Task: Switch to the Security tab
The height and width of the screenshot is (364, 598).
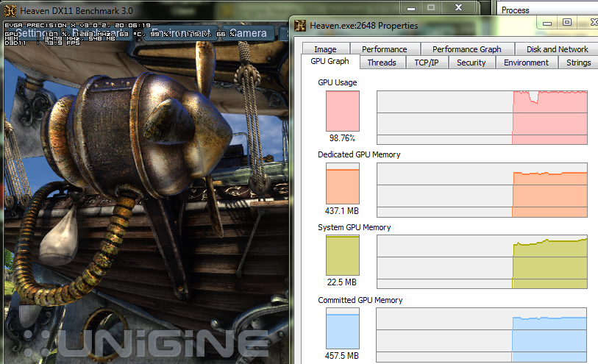Action: (471, 63)
